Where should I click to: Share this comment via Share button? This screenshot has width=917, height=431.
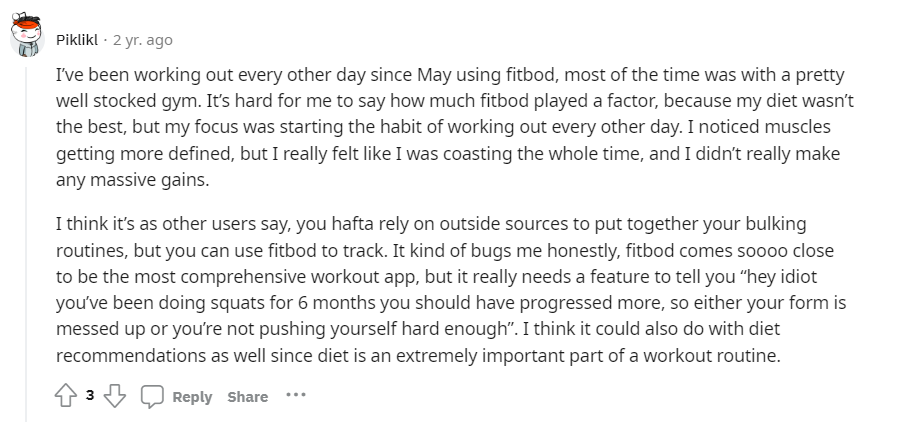(247, 396)
